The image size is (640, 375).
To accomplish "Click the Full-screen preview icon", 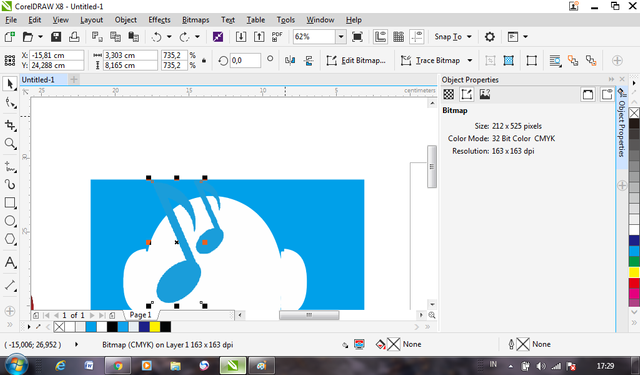I will (x=357, y=37).
